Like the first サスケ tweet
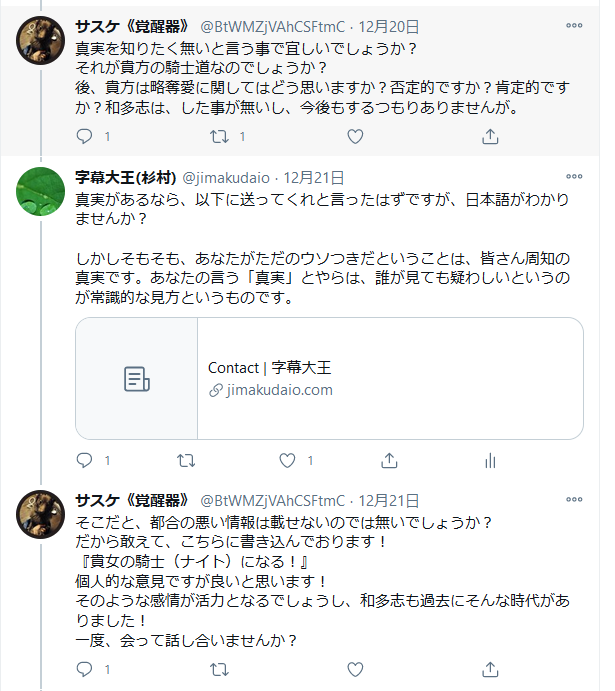 (355, 135)
